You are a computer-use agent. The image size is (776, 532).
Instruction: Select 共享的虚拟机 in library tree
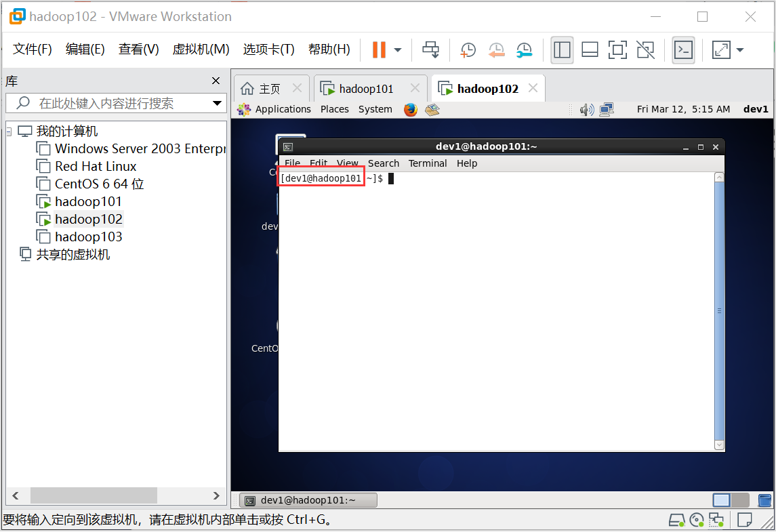[64, 254]
